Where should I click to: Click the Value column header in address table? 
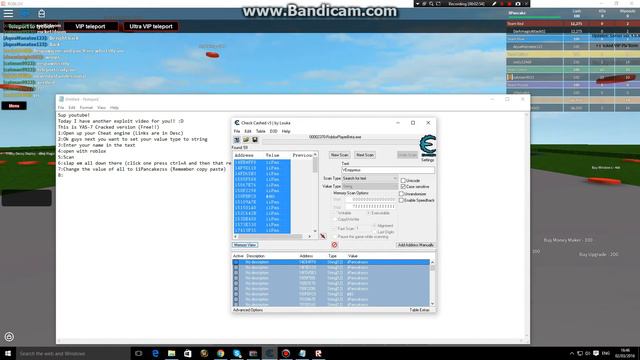(353, 256)
